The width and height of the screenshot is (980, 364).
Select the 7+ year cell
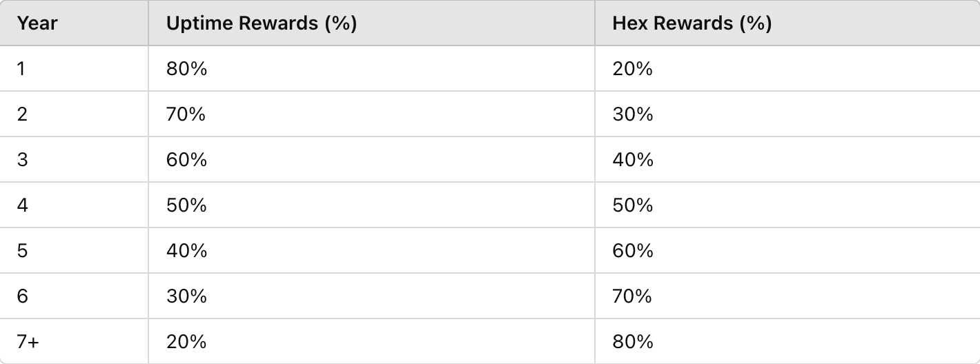pyautogui.click(x=28, y=342)
